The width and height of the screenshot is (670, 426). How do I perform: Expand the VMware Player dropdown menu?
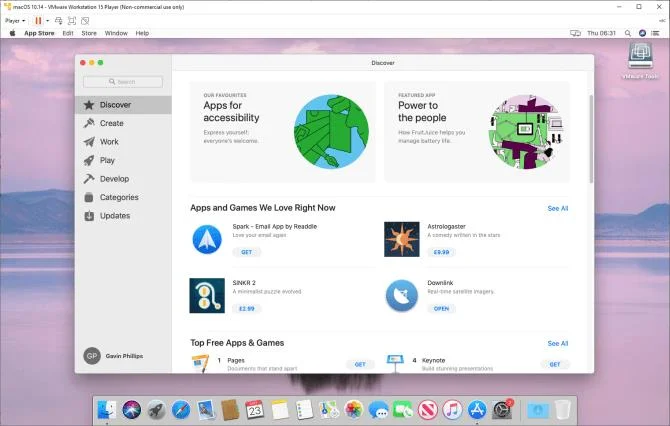[15, 21]
